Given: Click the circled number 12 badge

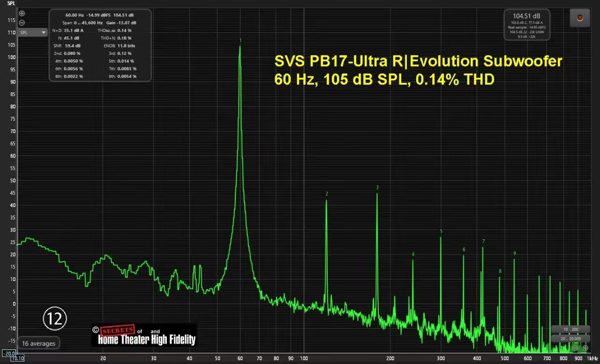Looking at the screenshot, I should [55, 319].
